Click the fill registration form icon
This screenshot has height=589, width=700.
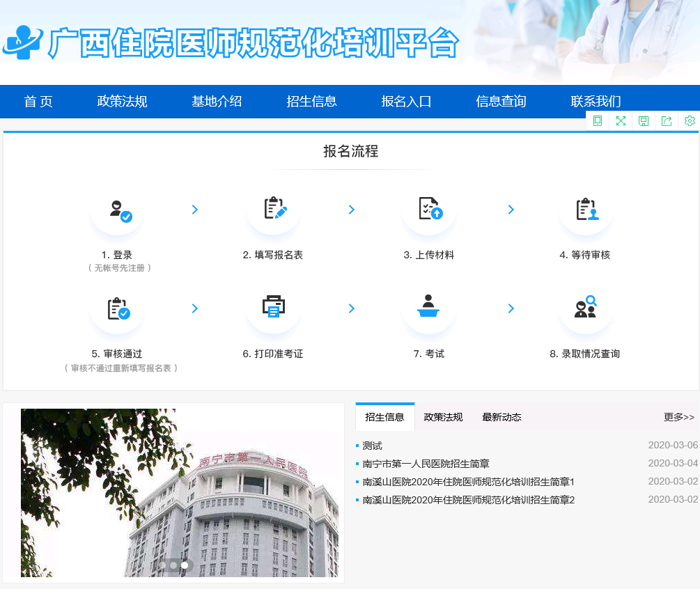point(273,210)
